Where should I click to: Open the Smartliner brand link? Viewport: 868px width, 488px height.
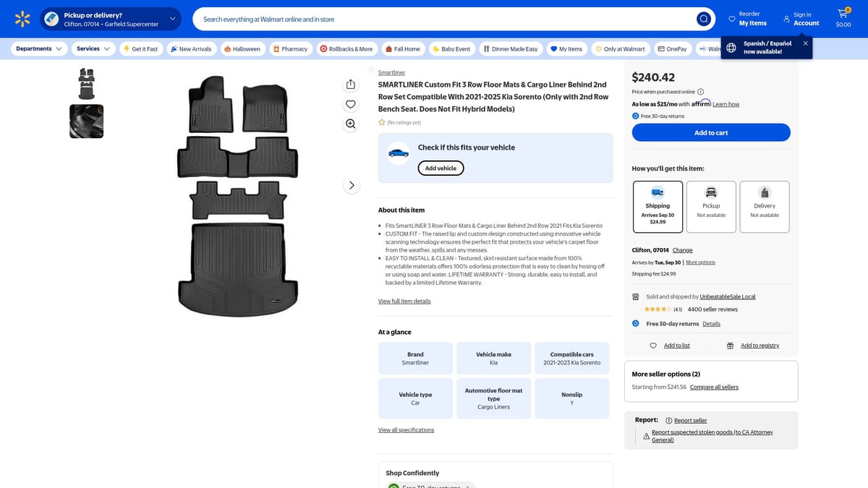pos(391,73)
